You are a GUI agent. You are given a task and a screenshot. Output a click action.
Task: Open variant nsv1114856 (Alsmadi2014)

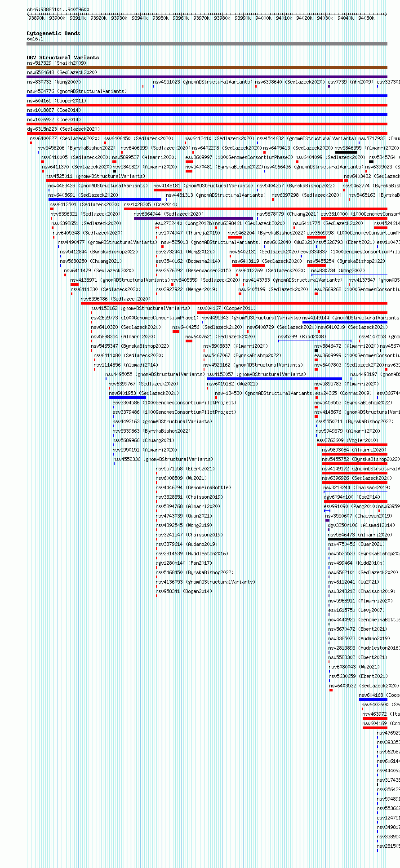tap(126, 365)
